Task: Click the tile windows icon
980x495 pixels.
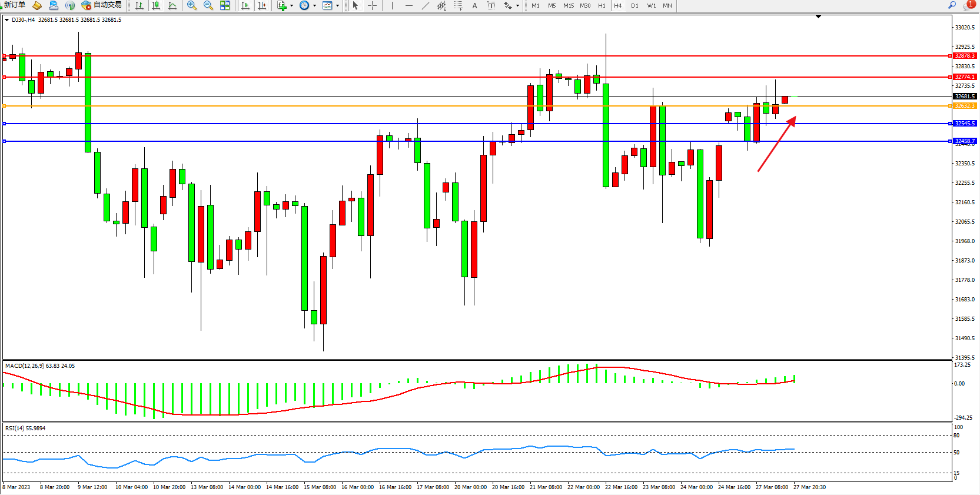Action: pos(225,5)
